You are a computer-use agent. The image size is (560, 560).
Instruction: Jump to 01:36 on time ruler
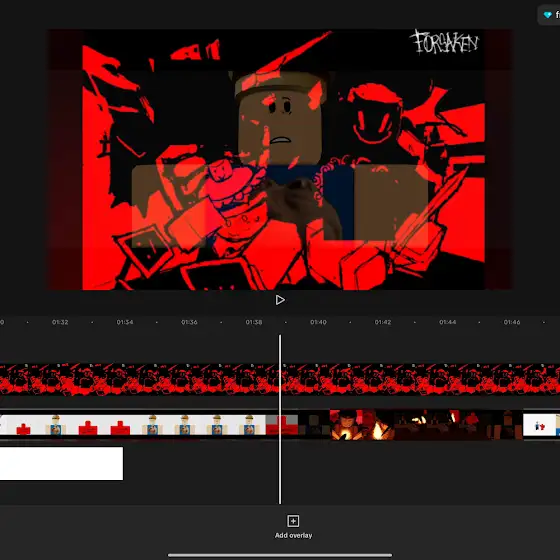[189, 322]
